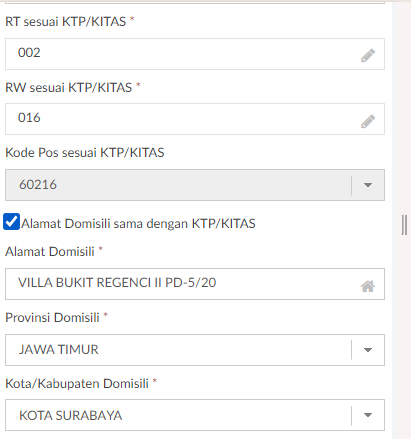Image resolution: width=411 pixels, height=439 pixels.
Task: Click the home icon in Alamat Domisili
Action: pyautogui.click(x=368, y=286)
